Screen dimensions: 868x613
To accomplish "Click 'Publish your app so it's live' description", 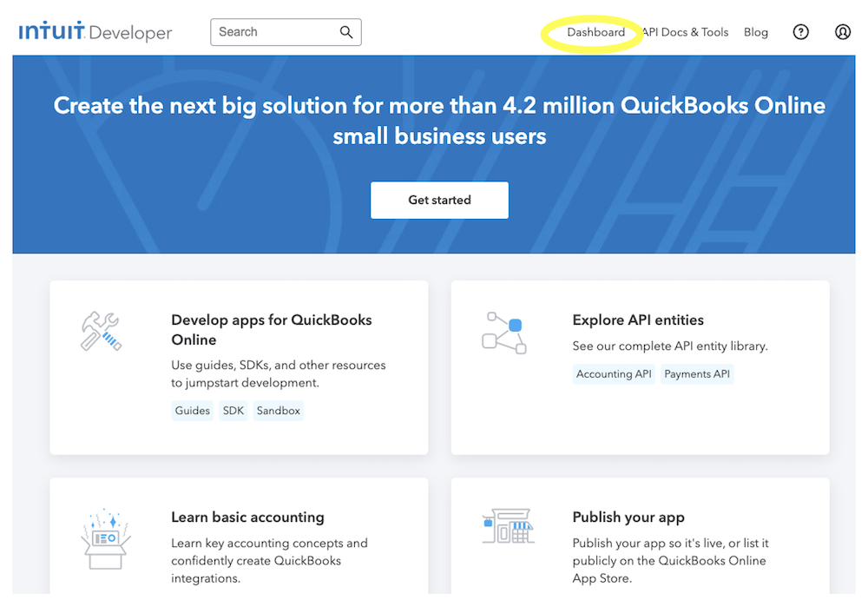I will (670, 560).
